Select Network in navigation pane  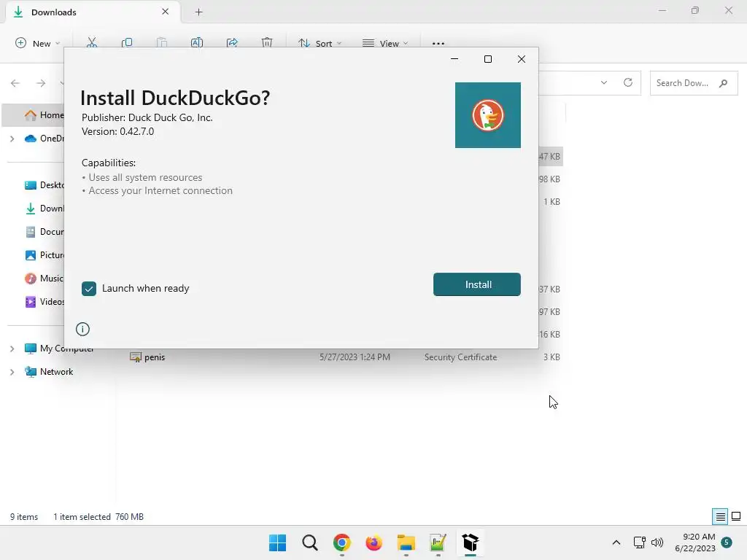(49, 371)
